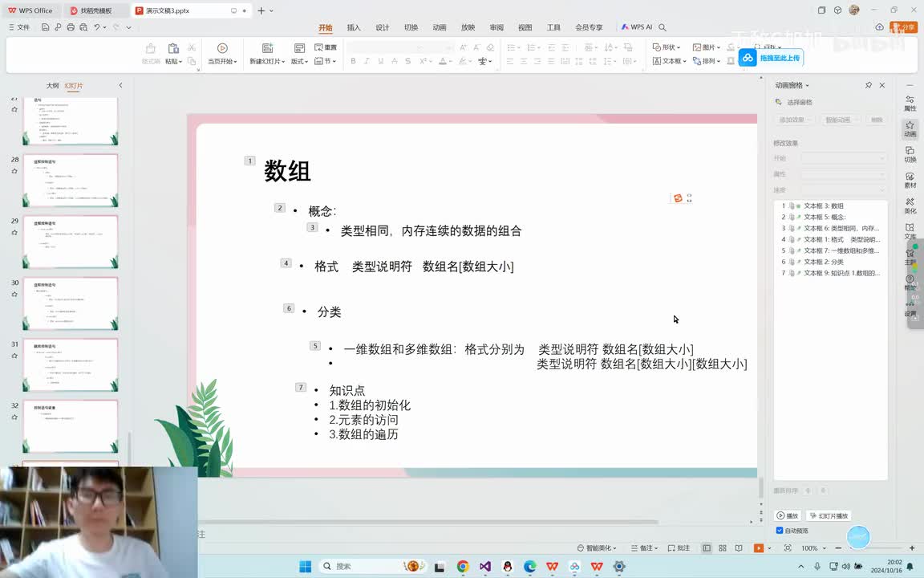Switch to slide sorter grid view icon
This screenshot has width=924, height=578.
pos(723,548)
